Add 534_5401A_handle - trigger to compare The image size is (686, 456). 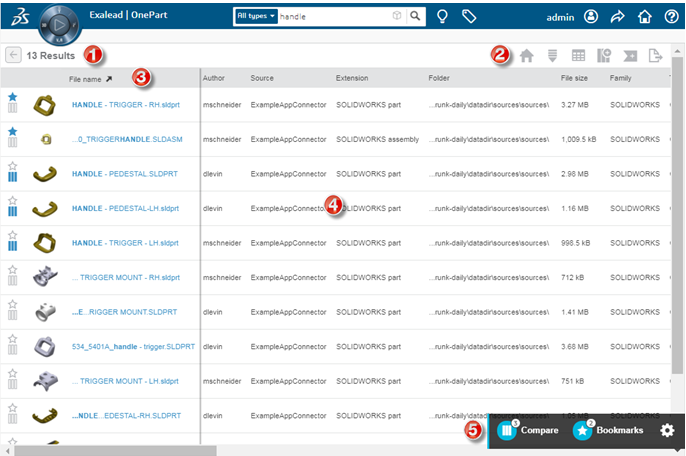point(13,350)
